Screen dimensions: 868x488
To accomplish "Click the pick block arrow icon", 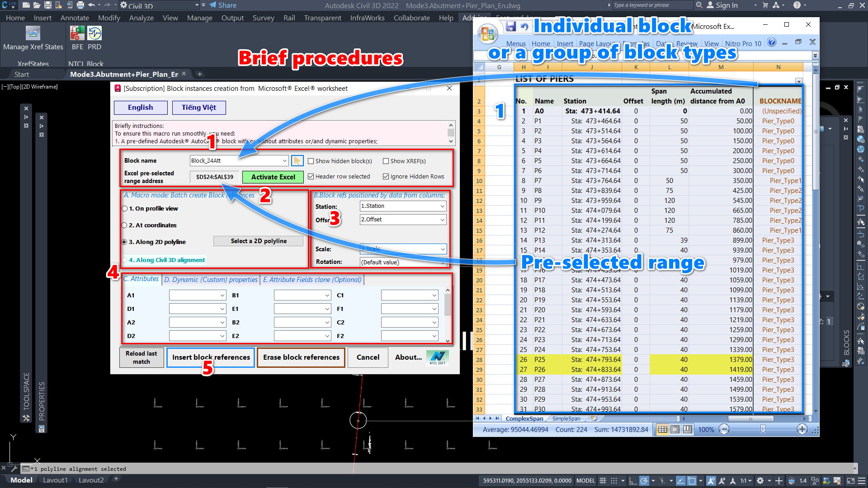I will pyautogui.click(x=297, y=161).
